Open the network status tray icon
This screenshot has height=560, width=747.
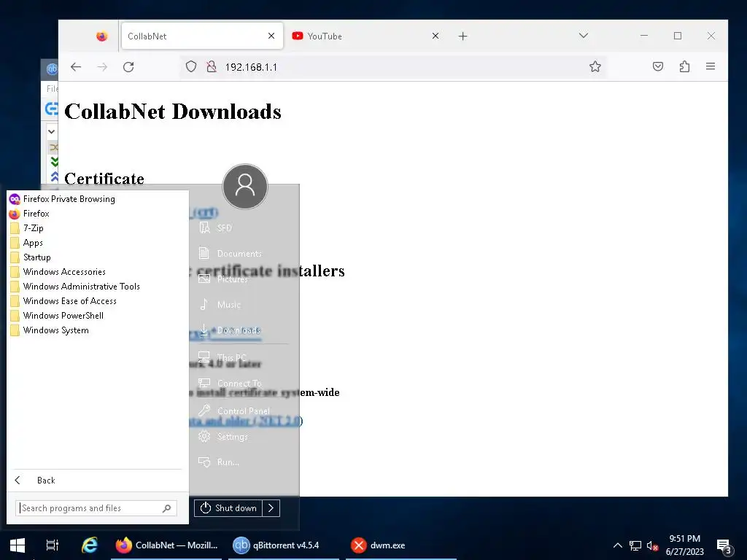pyautogui.click(x=635, y=545)
